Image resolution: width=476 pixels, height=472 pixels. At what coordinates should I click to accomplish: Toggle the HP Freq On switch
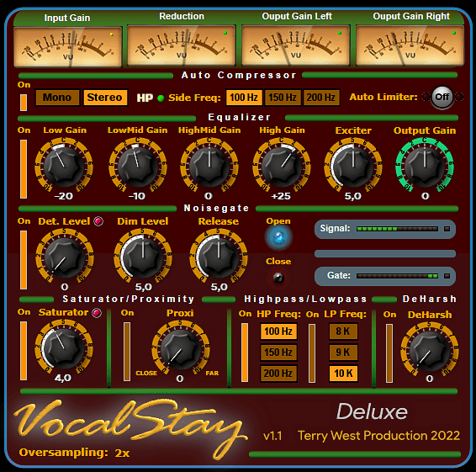coord(245,353)
